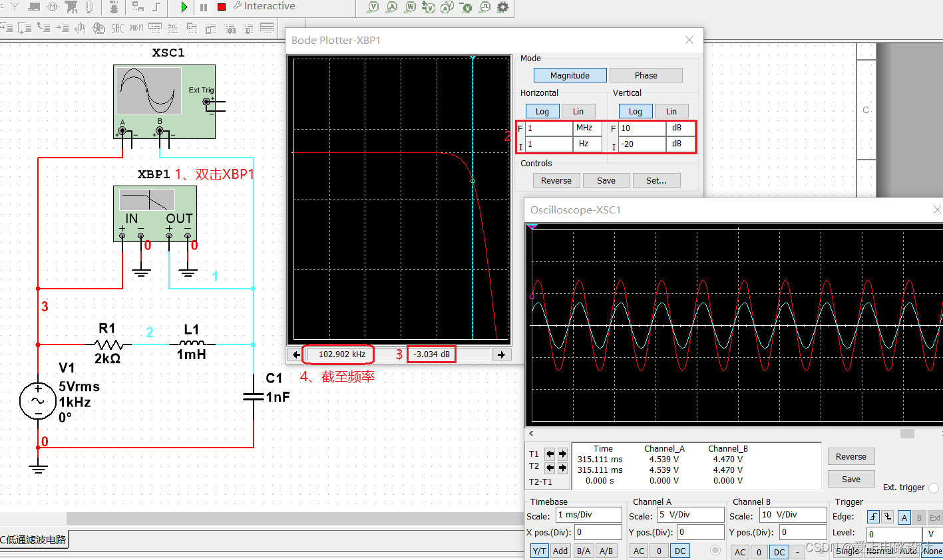Select the current probe A icon
The image size is (943, 560).
tap(392, 7)
